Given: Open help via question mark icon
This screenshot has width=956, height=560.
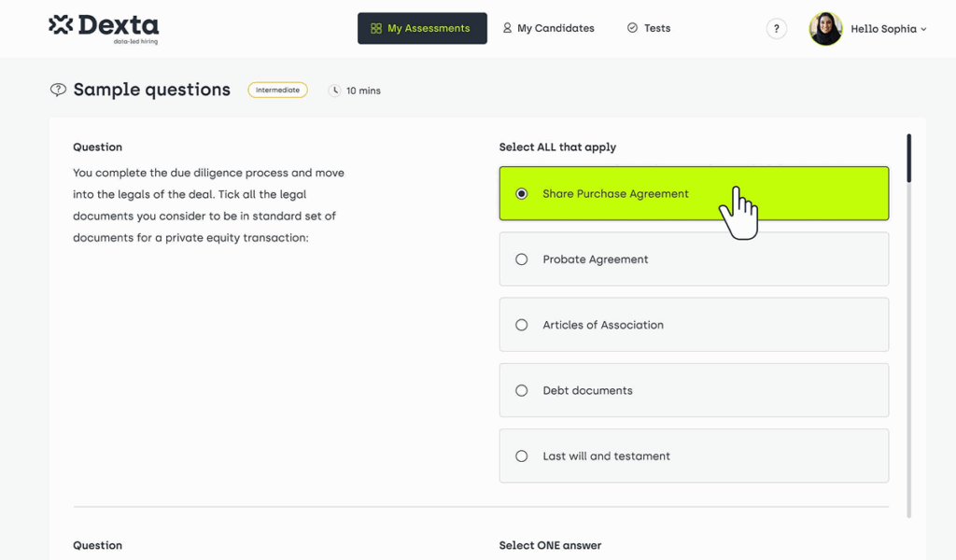Looking at the screenshot, I should 776,29.
